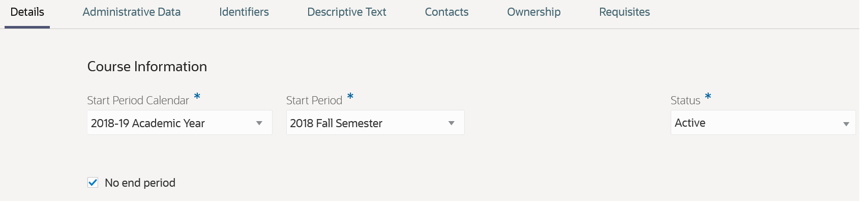Open the Contacts tab
The height and width of the screenshot is (203, 868).
click(x=446, y=12)
